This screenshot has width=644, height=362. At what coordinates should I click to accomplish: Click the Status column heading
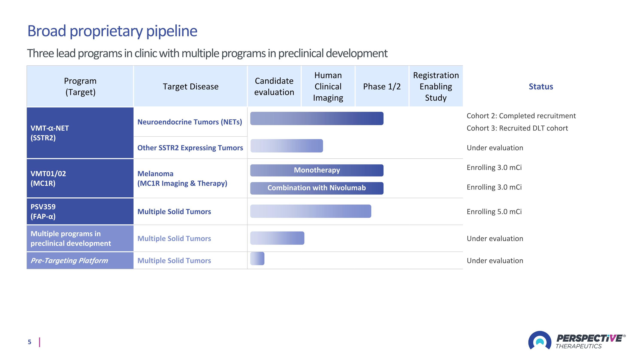click(541, 86)
